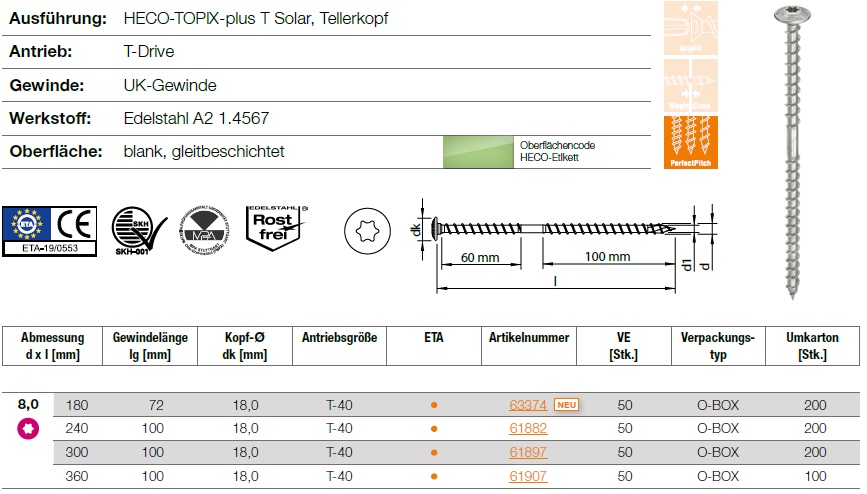Screen dimensions: 867x494
Task: Click the 'ETA' column header
Action: pyautogui.click(x=434, y=346)
